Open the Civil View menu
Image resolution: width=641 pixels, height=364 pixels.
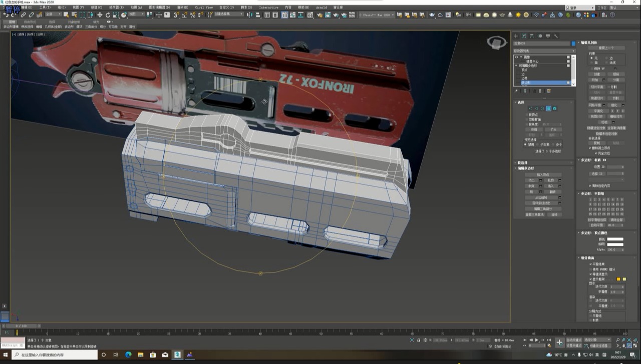[204, 8]
